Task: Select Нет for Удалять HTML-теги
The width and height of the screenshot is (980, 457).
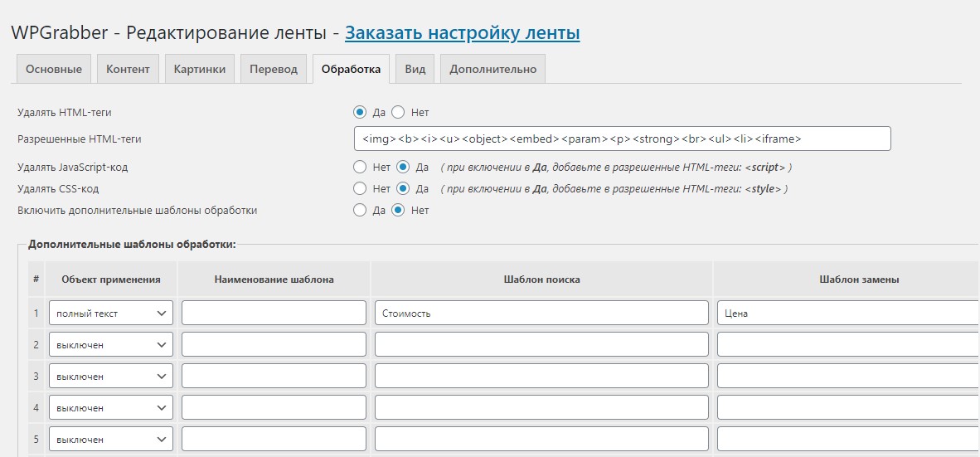Action: (x=397, y=113)
